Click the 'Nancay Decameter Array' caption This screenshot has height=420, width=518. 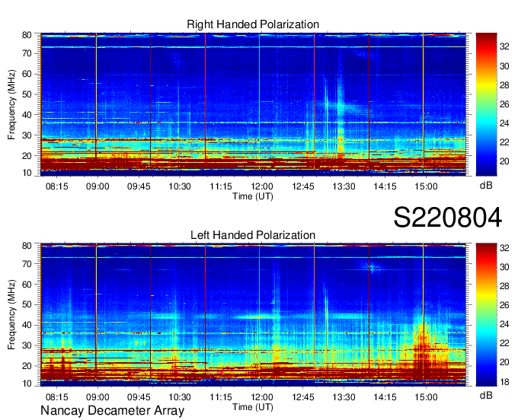point(112,410)
